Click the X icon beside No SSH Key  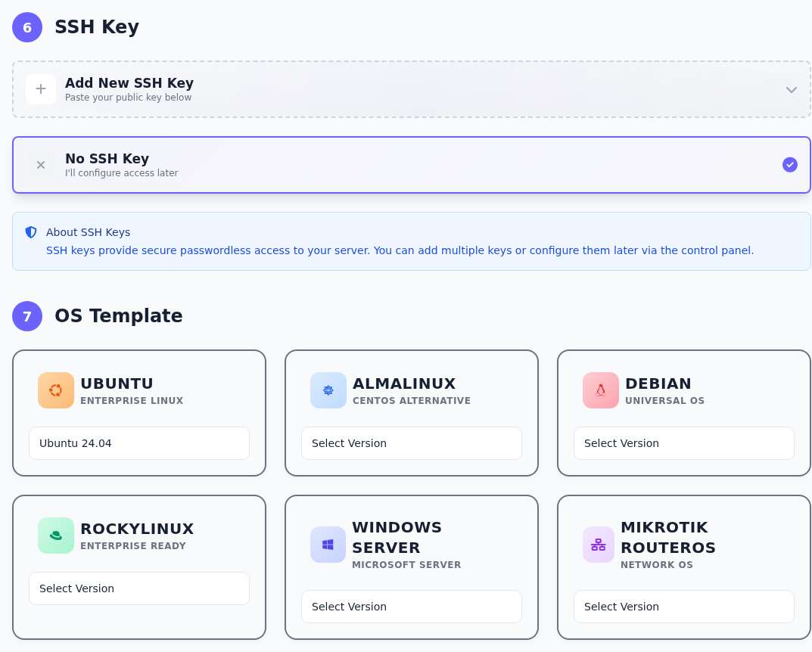pyautogui.click(x=41, y=165)
